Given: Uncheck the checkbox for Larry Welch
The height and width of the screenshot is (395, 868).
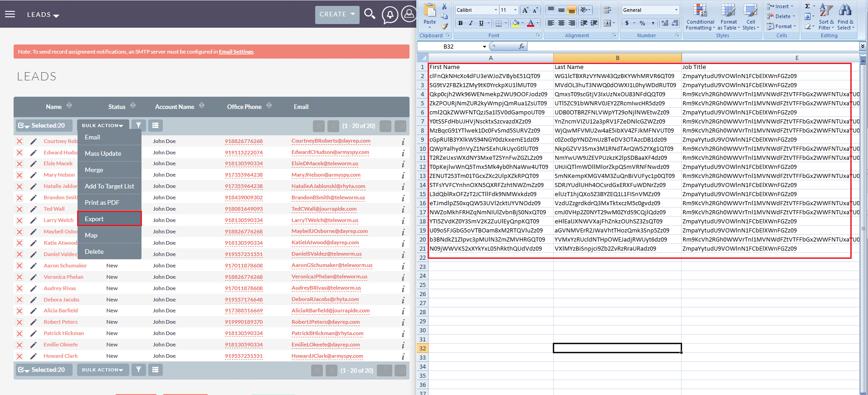Looking at the screenshot, I should tap(20, 220).
